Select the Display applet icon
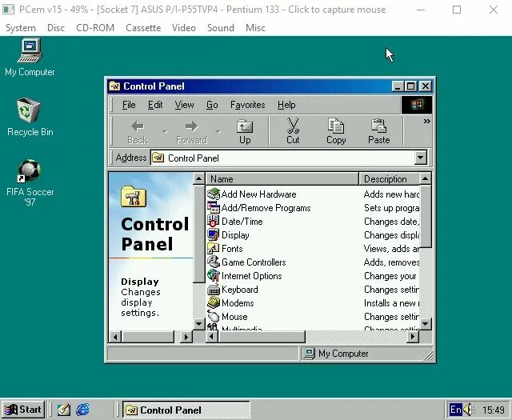Screen dimensions: 512x420 [214, 235]
